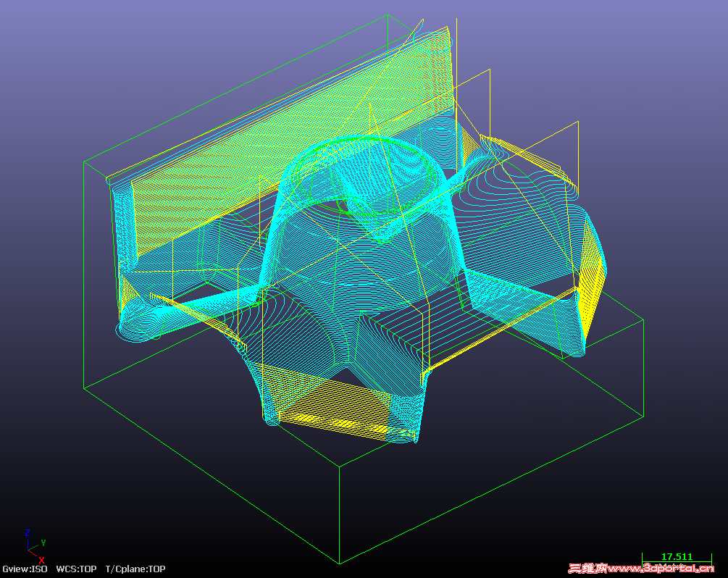Viewport: 728px width, 578px height.
Task: Click the dimension extension line near 17.511
Action: click(641, 558)
